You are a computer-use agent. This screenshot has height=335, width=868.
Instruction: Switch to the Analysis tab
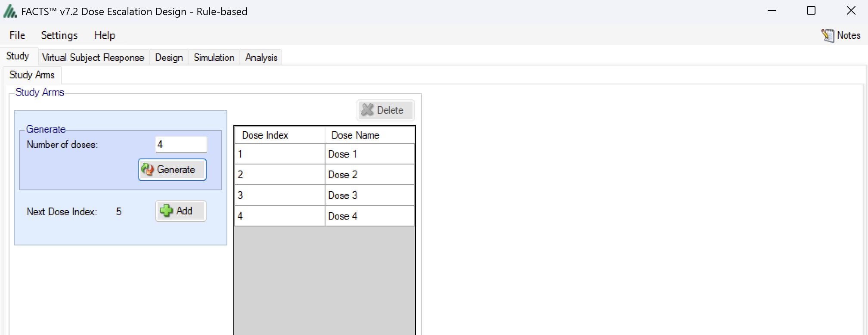(x=261, y=58)
